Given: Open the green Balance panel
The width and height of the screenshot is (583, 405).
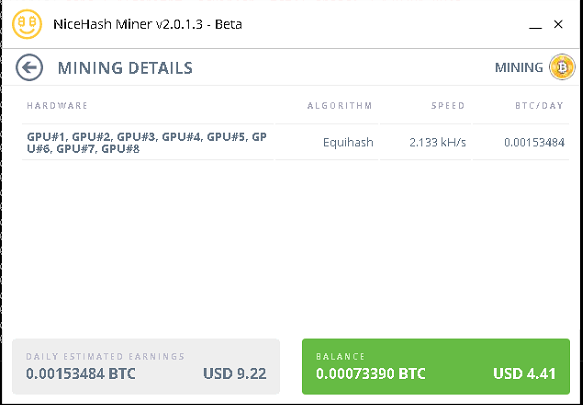Looking at the screenshot, I should (x=436, y=366).
